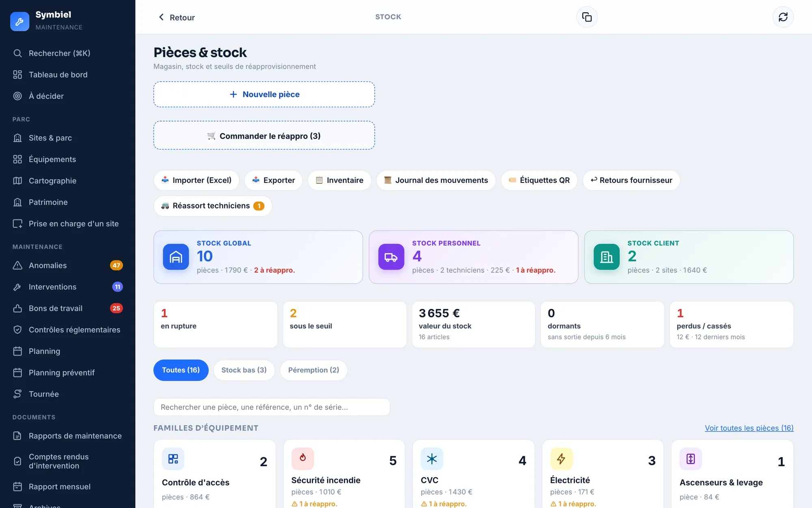812x508 pixels.
Task: Click the Électricité lightning icon
Action: pyautogui.click(x=561, y=459)
